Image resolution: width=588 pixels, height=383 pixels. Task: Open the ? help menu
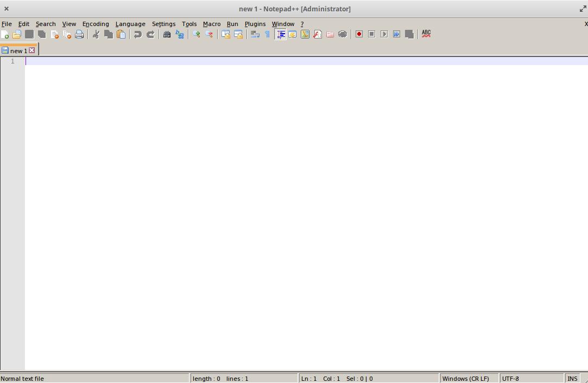click(x=302, y=24)
